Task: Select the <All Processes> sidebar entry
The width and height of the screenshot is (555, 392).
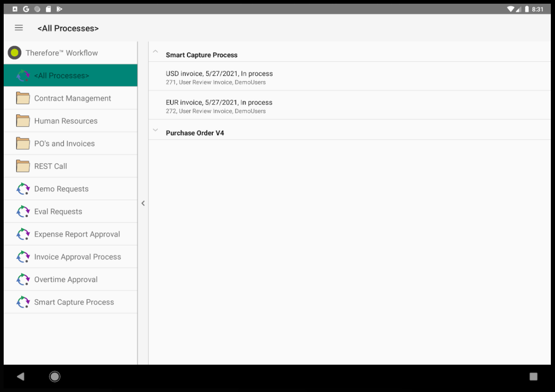Action: pos(69,75)
